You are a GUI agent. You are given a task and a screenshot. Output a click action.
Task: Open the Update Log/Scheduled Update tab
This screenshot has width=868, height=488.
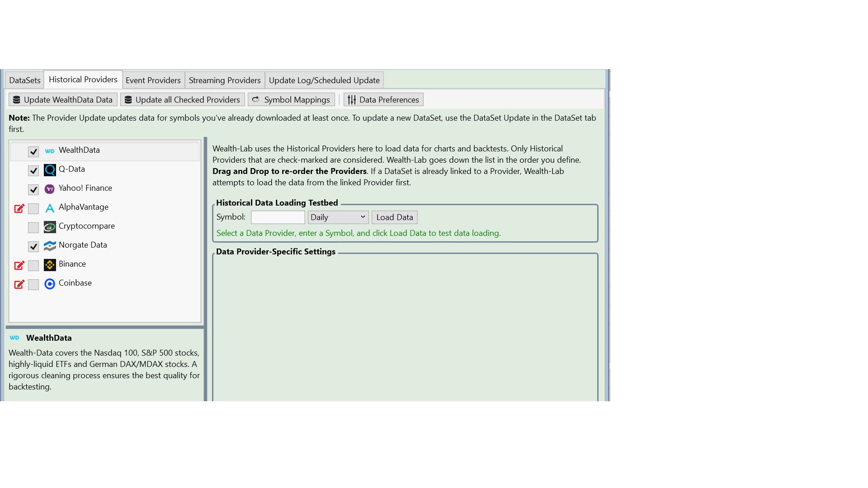tap(324, 80)
